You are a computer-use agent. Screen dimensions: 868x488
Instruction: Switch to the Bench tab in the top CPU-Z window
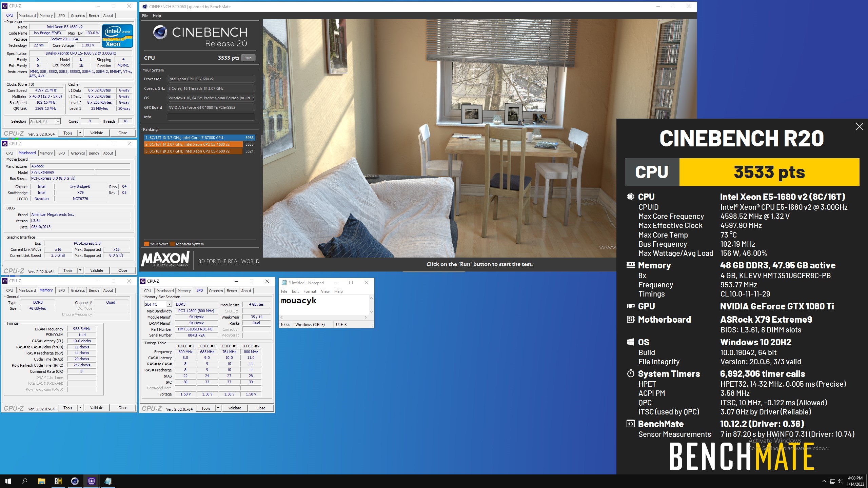94,16
